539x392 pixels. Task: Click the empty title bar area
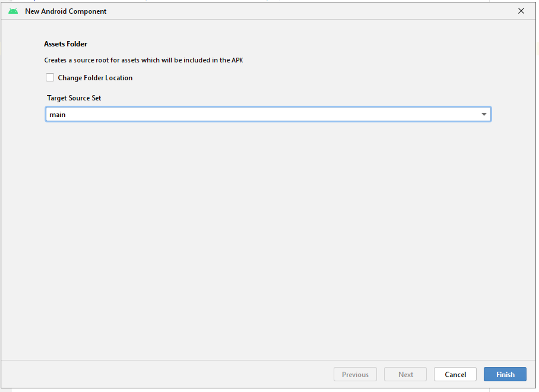point(297,11)
